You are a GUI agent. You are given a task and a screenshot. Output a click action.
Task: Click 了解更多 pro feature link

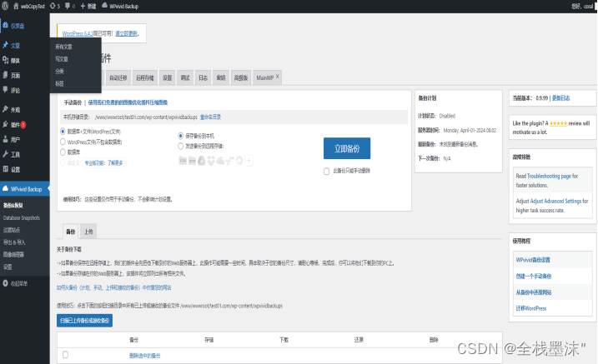coord(115,162)
